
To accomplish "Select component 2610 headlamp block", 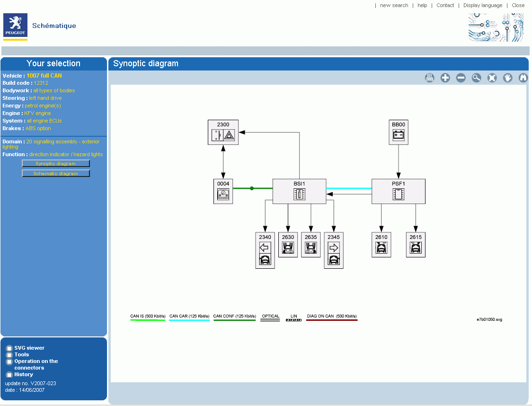I will [381, 245].
